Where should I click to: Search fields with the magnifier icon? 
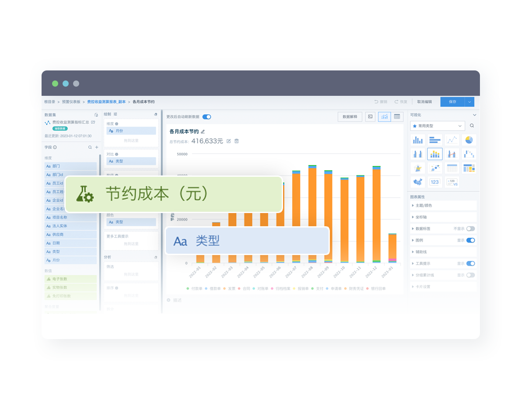pyautogui.click(x=90, y=147)
